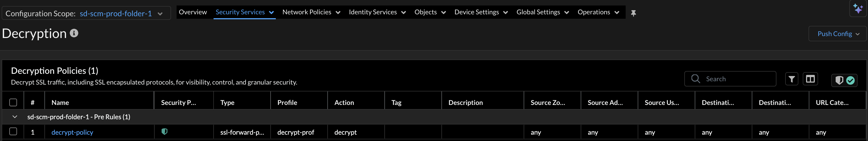Select all rules with header checkbox
This screenshot has height=141, width=868.
[x=13, y=102]
